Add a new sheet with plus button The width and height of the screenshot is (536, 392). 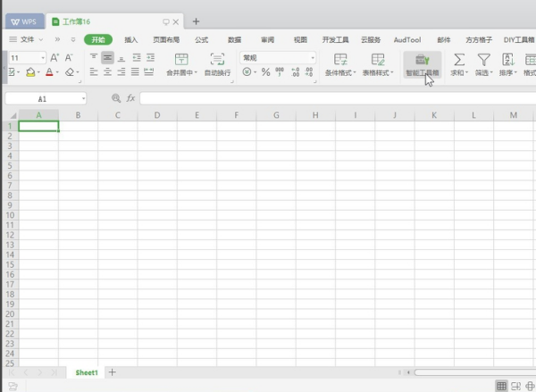coord(112,371)
